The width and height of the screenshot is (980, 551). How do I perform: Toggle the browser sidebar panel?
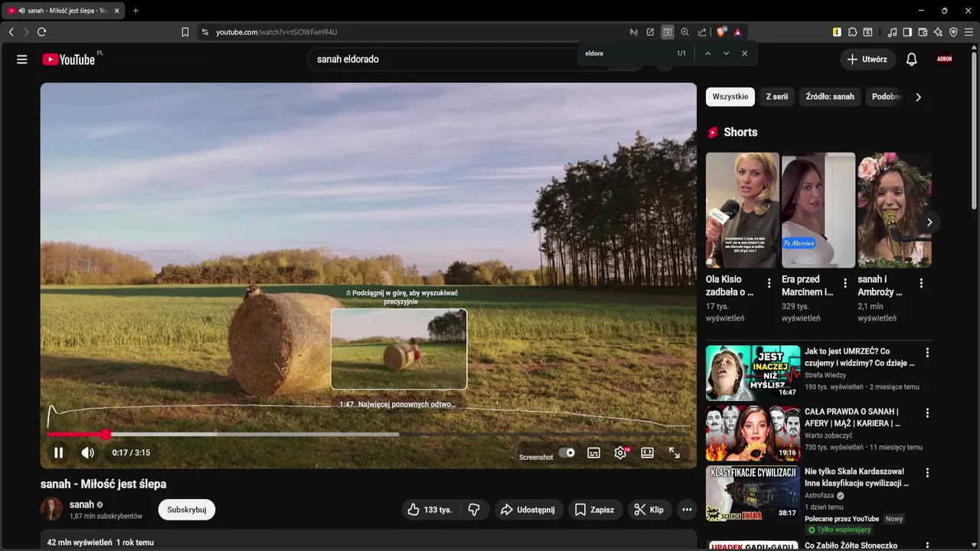907,32
